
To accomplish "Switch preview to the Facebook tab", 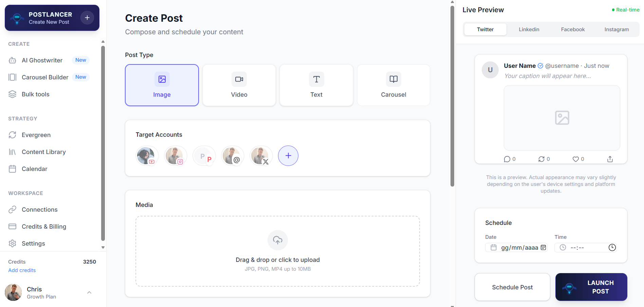I will pos(573,29).
